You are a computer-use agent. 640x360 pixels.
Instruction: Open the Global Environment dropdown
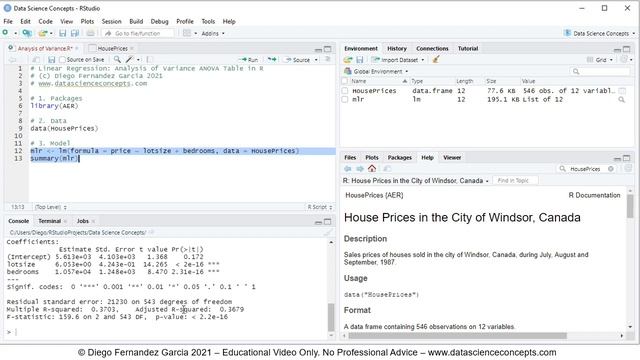click(x=376, y=71)
